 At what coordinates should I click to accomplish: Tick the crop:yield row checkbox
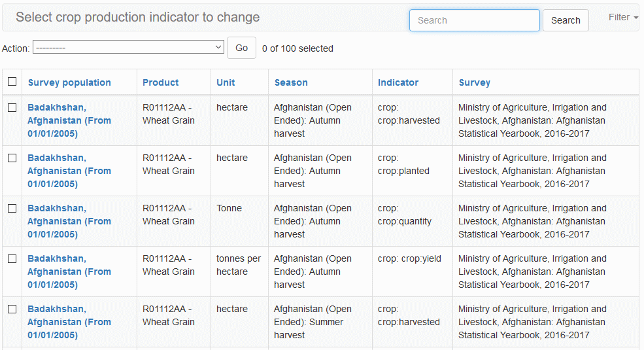tap(12, 259)
